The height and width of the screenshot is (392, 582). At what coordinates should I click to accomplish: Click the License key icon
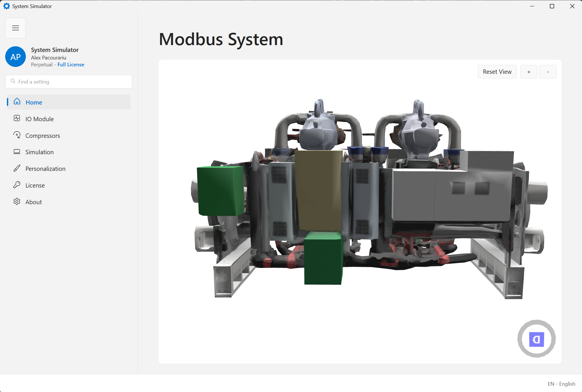[x=17, y=185]
